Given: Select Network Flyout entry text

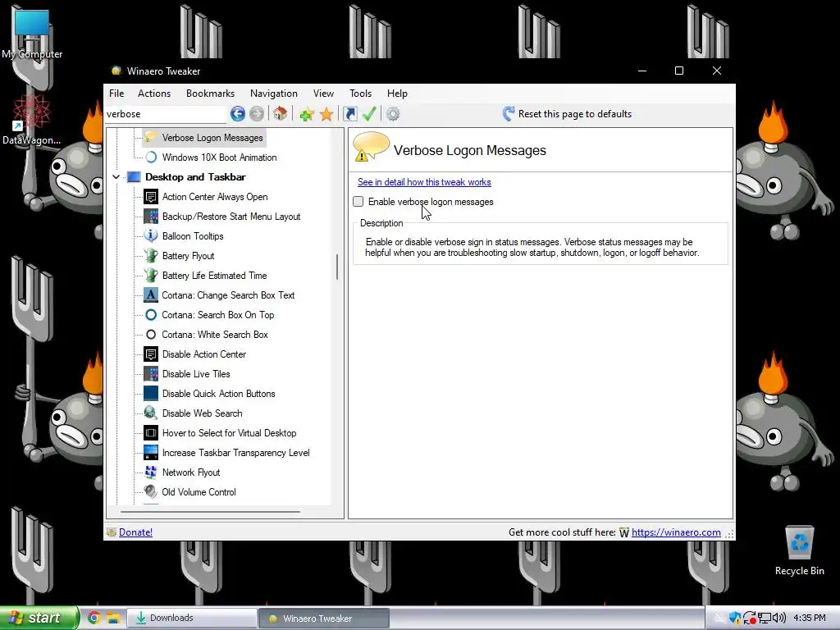Looking at the screenshot, I should click(x=191, y=472).
